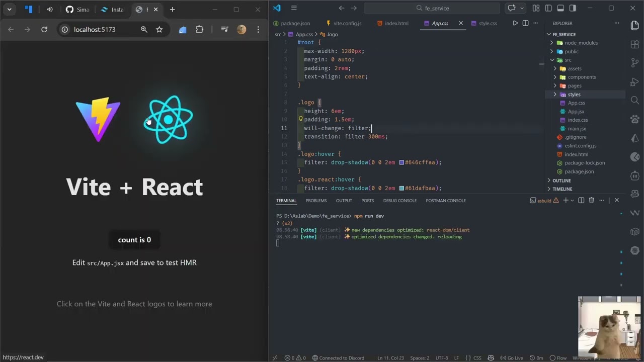The image size is (644, 362).
Task: Open the POSTMAN CONSOLE panel tab
Action: 446,201
